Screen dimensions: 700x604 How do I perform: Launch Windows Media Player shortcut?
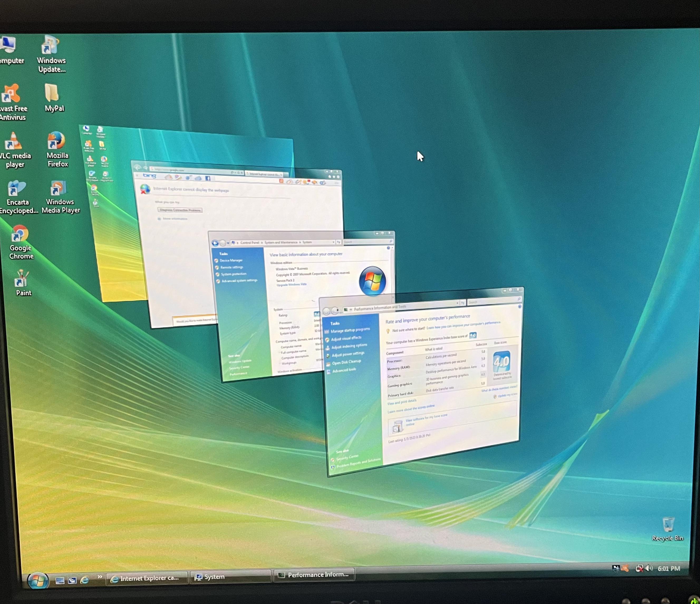[x=60, y=197]
